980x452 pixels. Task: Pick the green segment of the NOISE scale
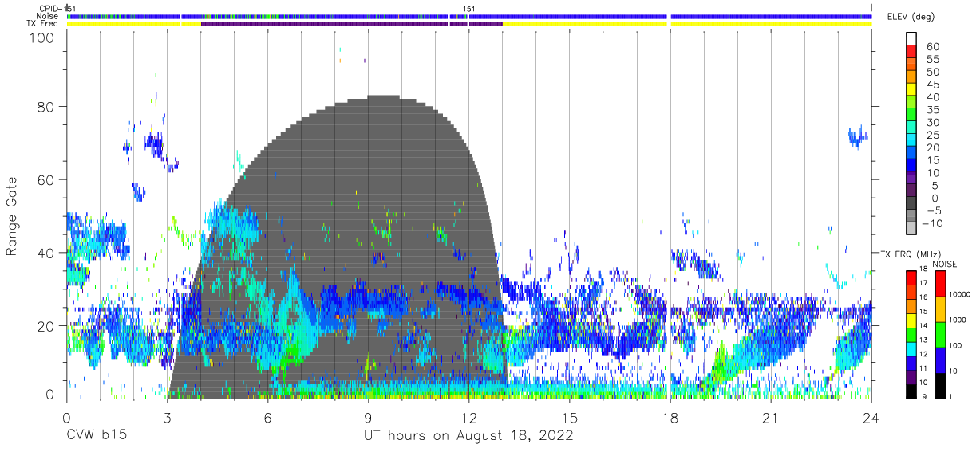coord(939,335)
